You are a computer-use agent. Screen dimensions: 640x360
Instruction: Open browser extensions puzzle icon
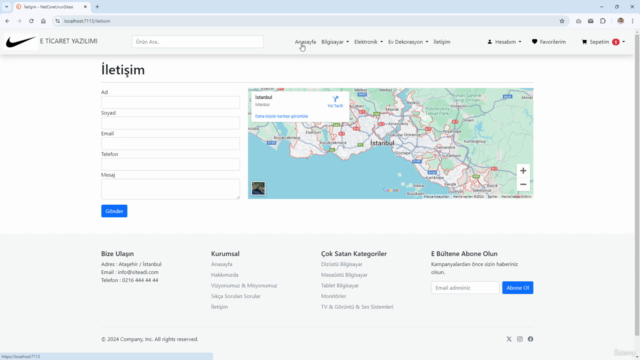coord(603,21)
